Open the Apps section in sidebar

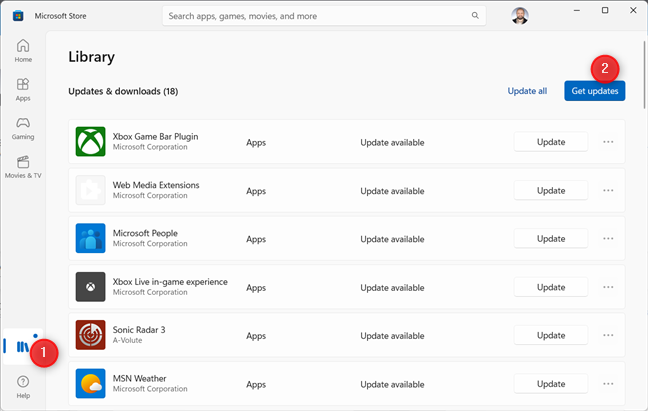coord(23,89)
